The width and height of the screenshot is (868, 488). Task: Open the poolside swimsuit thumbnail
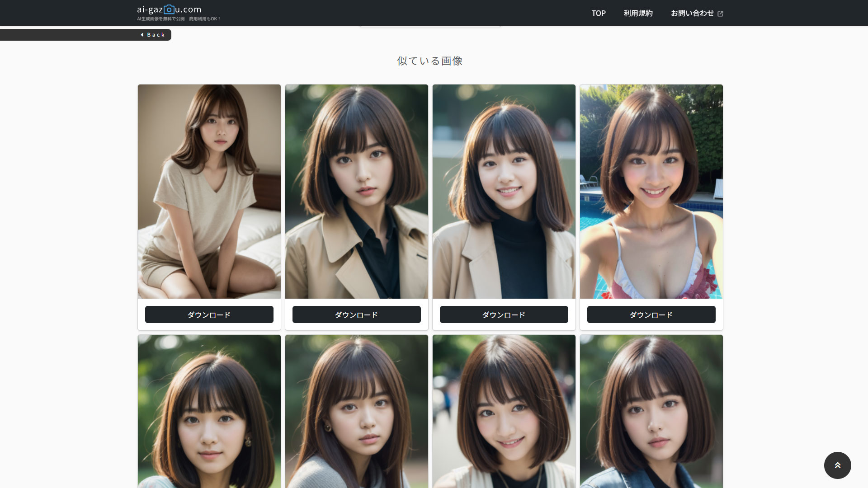point(651,192)
